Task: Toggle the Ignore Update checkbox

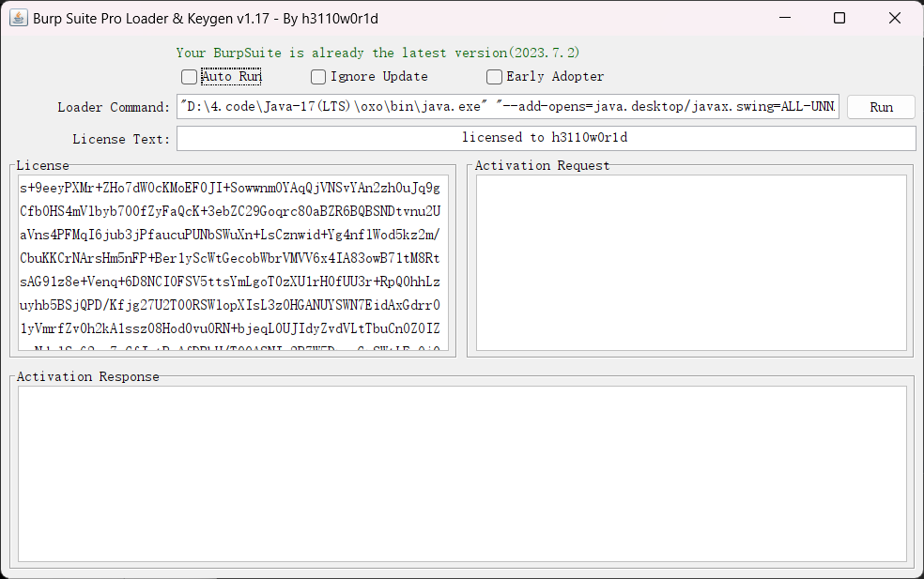Action: point(319,77)
